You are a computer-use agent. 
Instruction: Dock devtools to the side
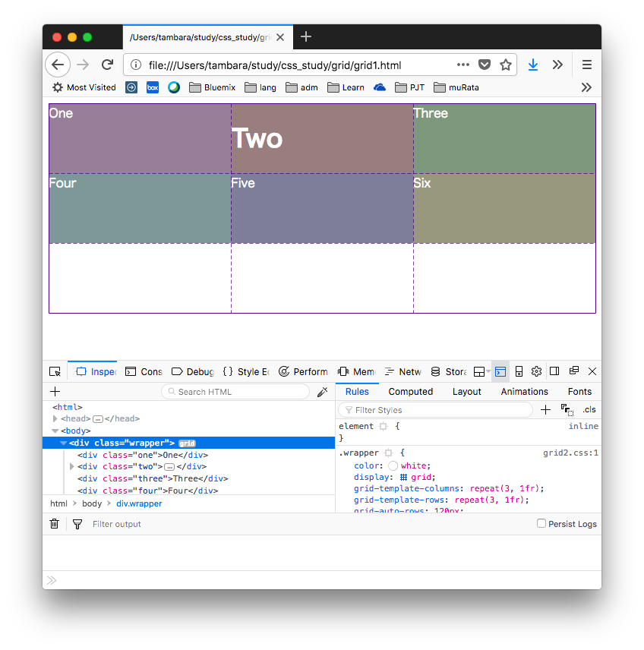[554, 371]
